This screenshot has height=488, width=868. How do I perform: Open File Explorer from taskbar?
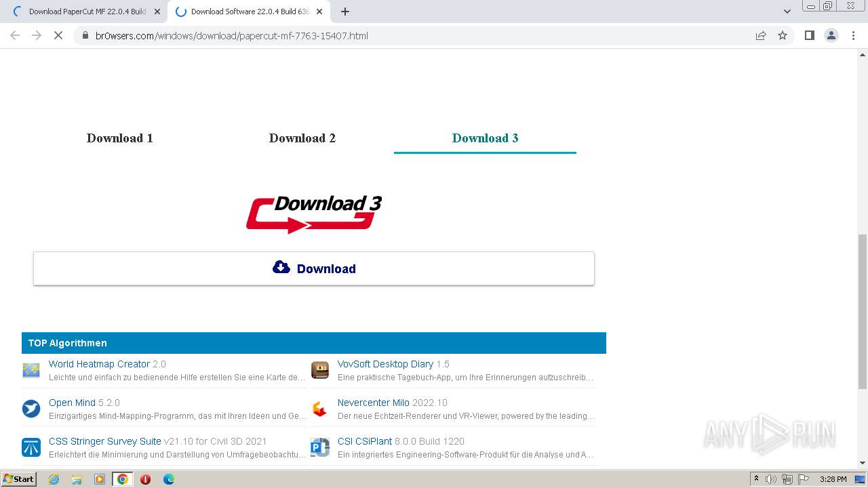click(77, 479)
